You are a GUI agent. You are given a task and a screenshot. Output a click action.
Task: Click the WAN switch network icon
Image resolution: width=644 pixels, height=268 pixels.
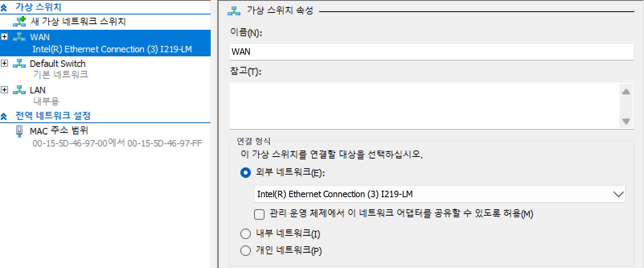[19, 37]
